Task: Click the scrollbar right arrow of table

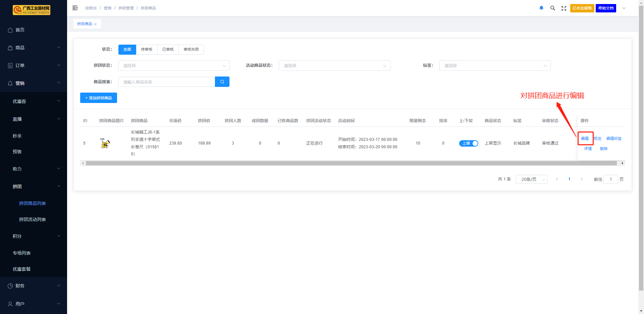Action: tap(623, 163)
